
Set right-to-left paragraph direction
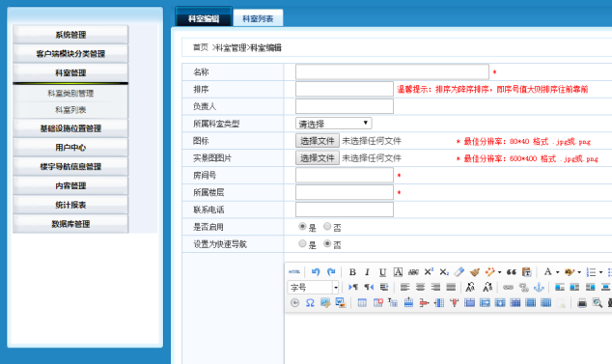point(369,288)
